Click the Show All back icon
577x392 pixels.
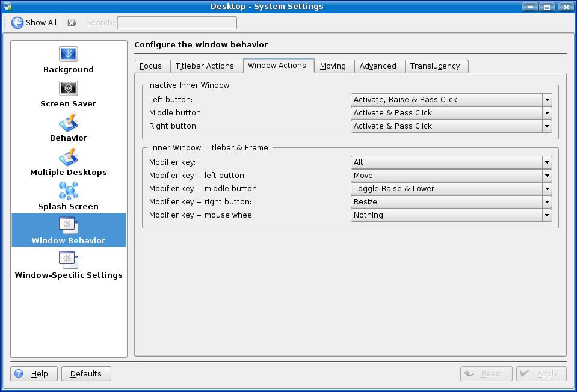pyautogui.click(x=17, y=23)
